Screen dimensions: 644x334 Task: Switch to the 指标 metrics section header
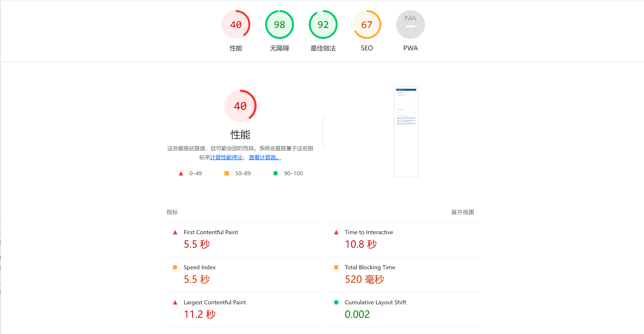[x=172, y=212]
